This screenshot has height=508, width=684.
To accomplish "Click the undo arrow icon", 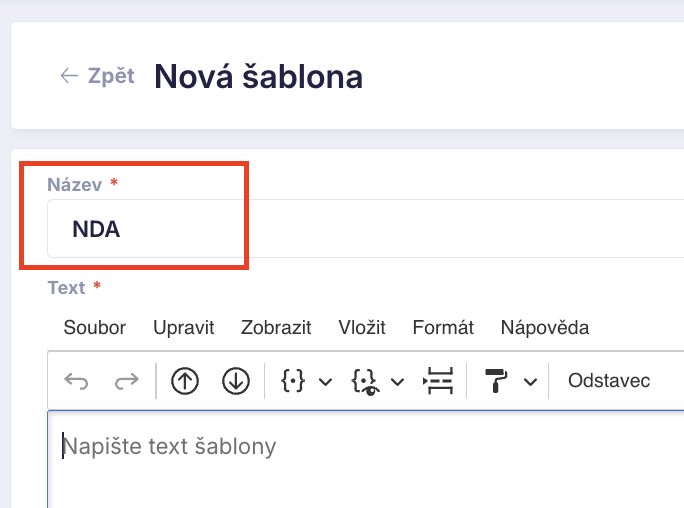I will click(76, 381).
